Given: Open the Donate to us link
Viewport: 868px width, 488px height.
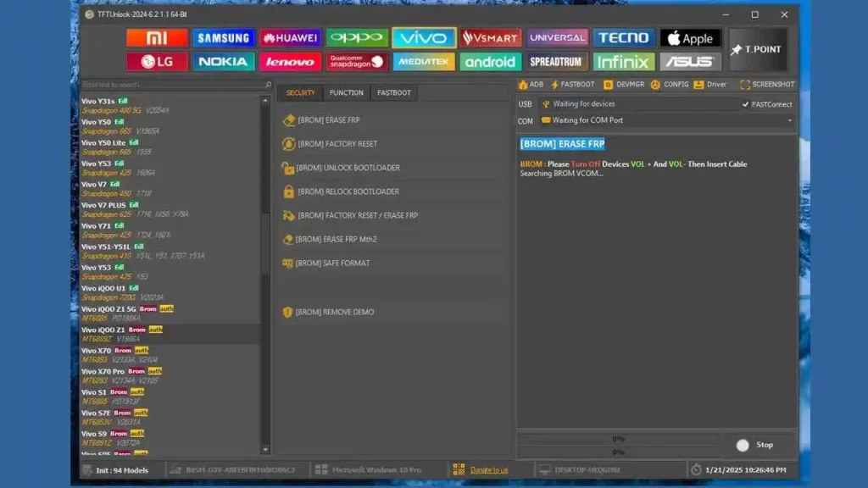Looking at the screenshot, I should (489, 470).
